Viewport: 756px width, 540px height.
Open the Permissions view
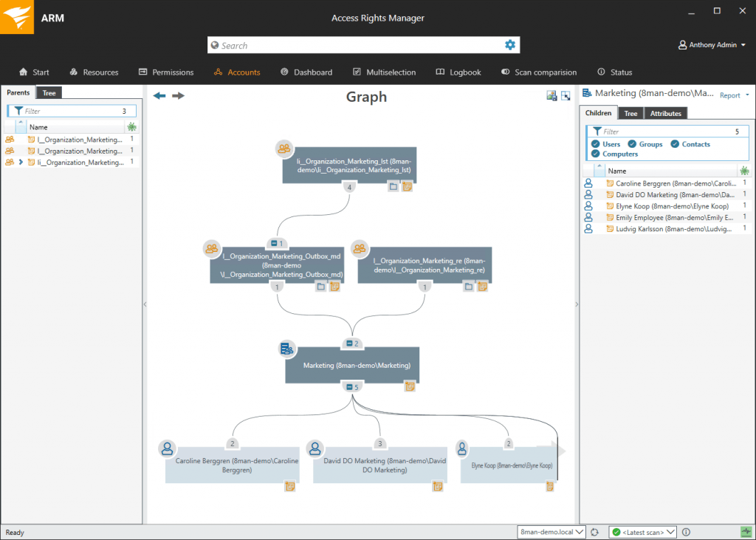[166, 72]
